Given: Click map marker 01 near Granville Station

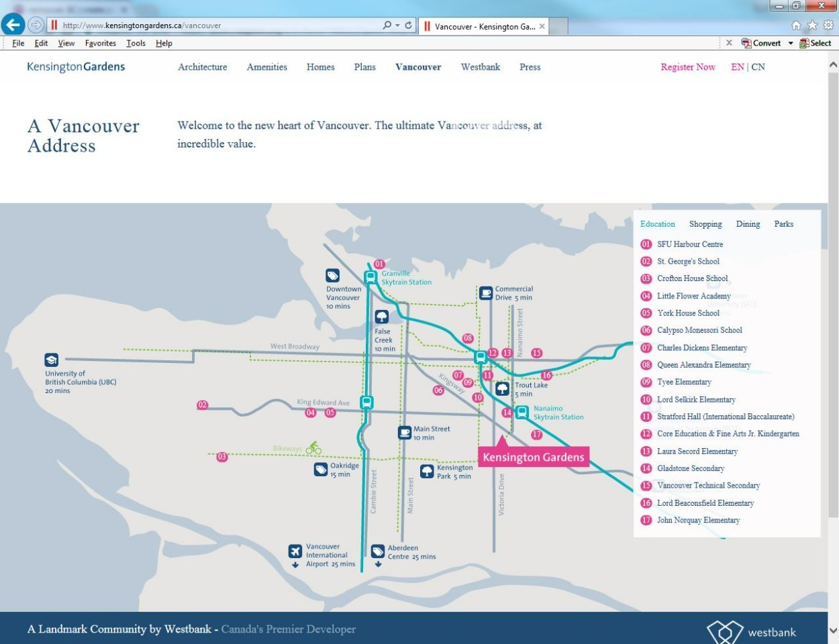Looking at the screenshot, I should [x=379, y=264].
